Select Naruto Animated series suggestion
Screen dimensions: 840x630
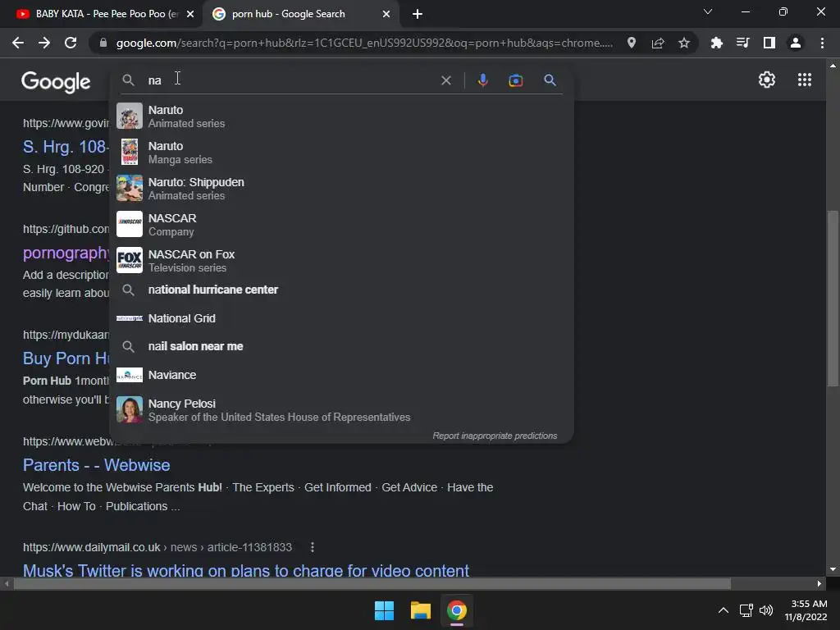click(341, 116)
